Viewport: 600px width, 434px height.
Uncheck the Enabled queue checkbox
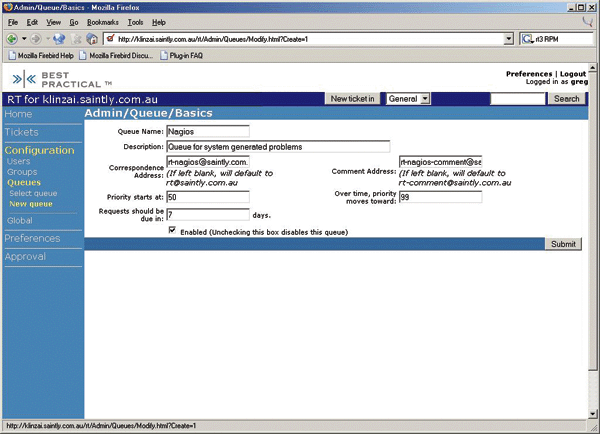pyautogui.click(x=172, y=231)
